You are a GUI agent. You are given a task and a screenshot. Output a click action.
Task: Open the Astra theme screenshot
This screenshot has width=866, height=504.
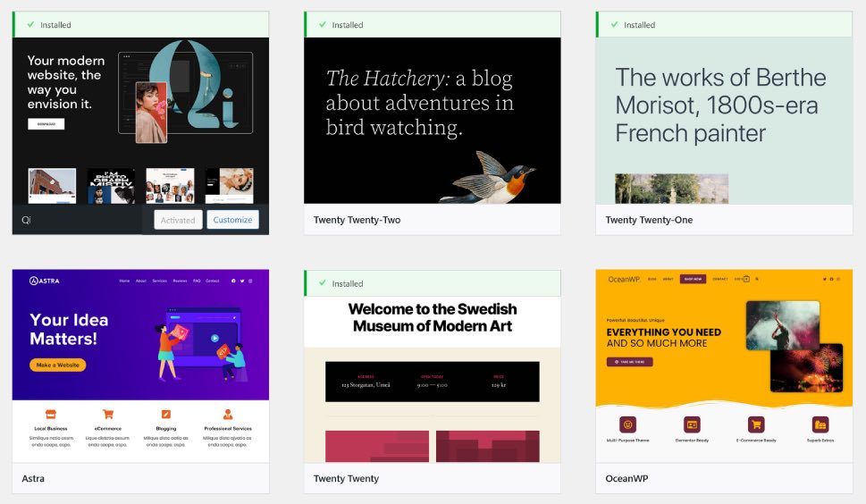tap(141, 366)
